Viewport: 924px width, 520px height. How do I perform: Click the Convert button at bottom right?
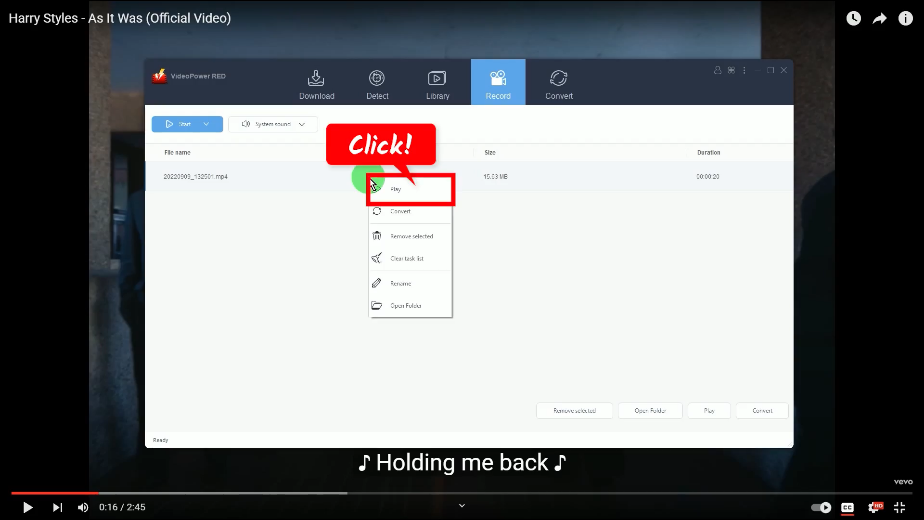click(x=762, y=410)
